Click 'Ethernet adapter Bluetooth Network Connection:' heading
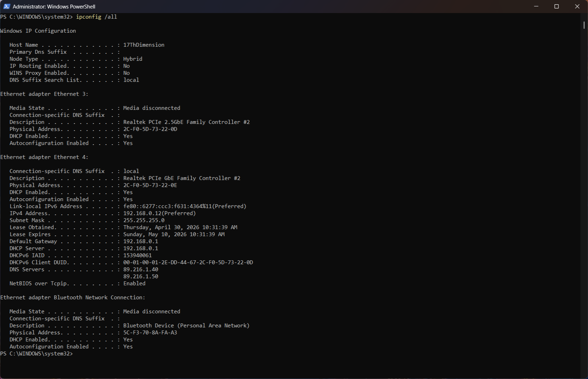This screenshot has width=588, height=379. (73, 297)
